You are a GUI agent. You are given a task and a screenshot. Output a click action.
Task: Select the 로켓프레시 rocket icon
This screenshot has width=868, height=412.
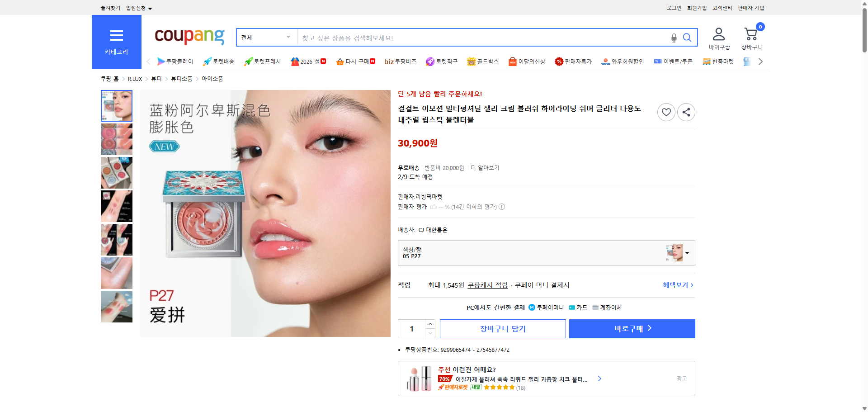click(248, 61)
